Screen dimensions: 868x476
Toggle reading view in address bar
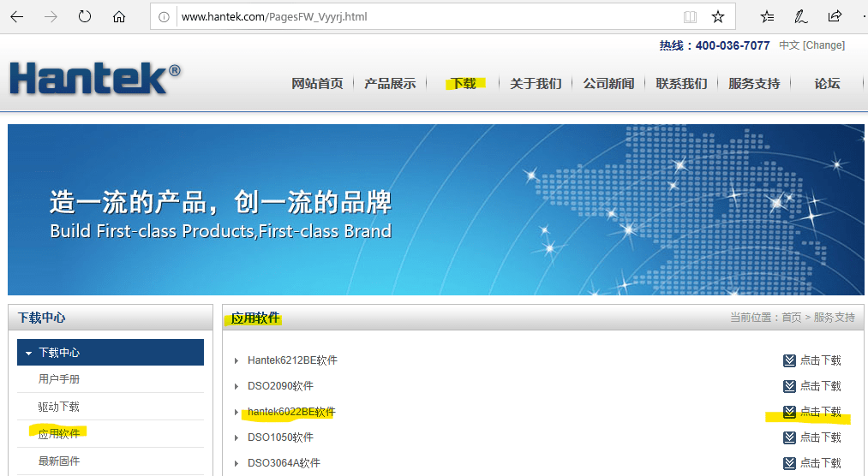[x=690, y=17]
